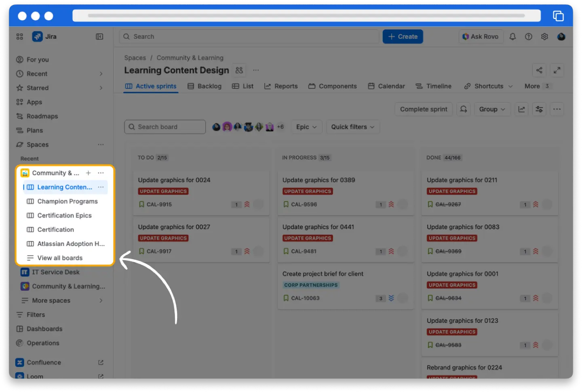Switch to the List tab
Screen dimensions: 582x392
pyautogui.click(x=243, y=86)
